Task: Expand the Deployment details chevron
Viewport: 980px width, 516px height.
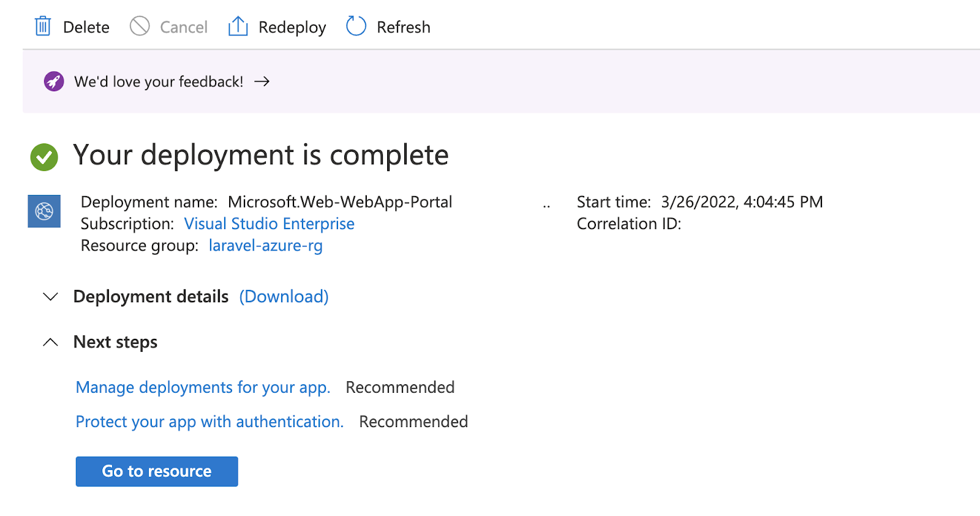Action: point(50,297)
